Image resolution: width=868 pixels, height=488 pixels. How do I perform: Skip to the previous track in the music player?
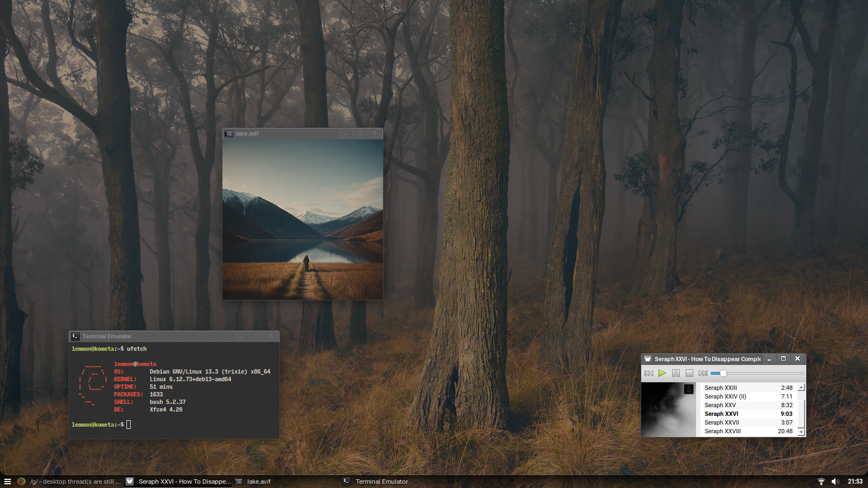pyautogui.click(x=649, y=373)
